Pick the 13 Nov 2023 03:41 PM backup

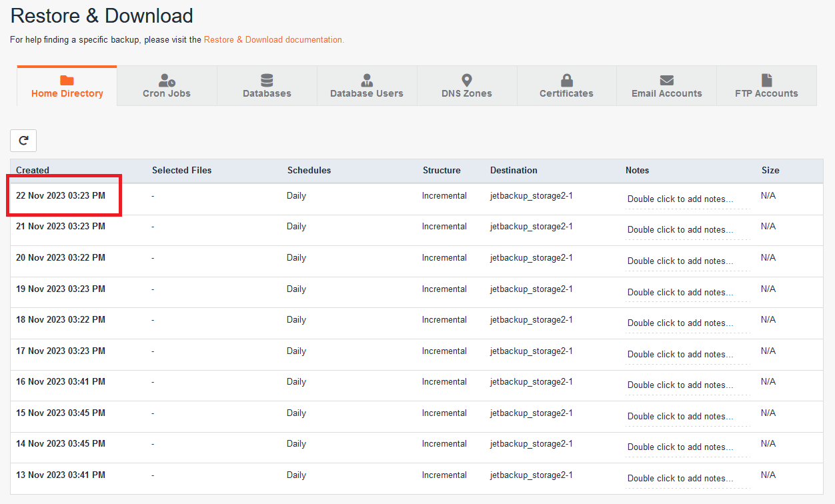click(x=61, y=475)
